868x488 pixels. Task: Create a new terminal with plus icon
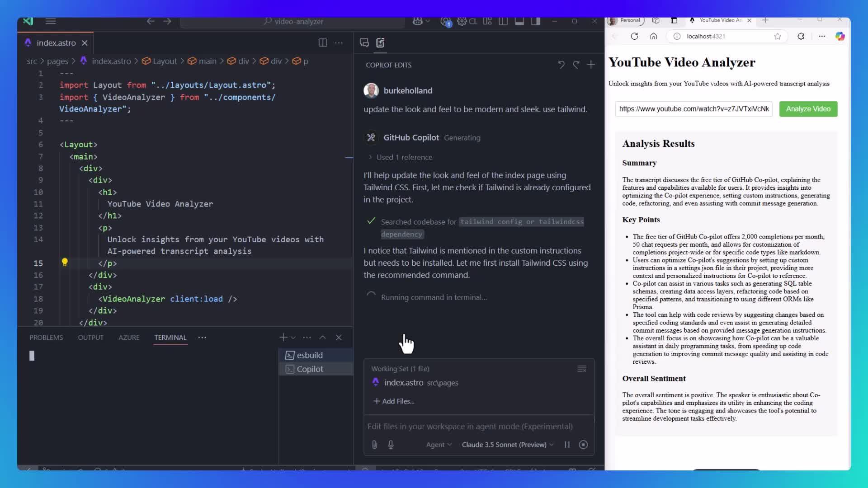click(283, 338)
